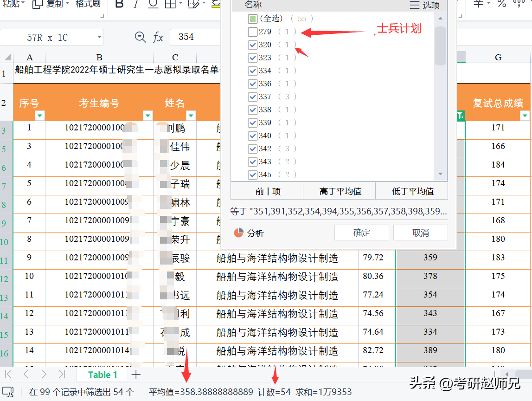Apply italic formatting with the I icon
Viewport: 532px width, 401px height.
[x=136, y=4]
